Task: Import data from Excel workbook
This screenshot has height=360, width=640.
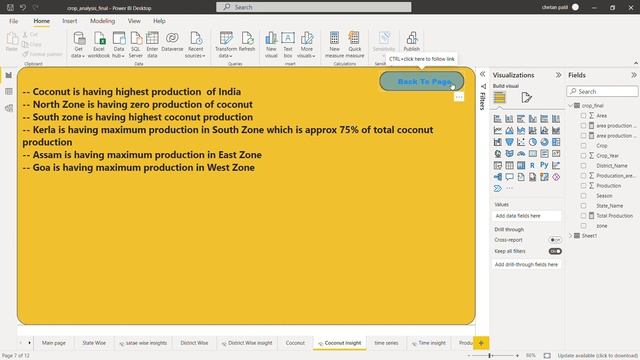Action: pos(99,45)
